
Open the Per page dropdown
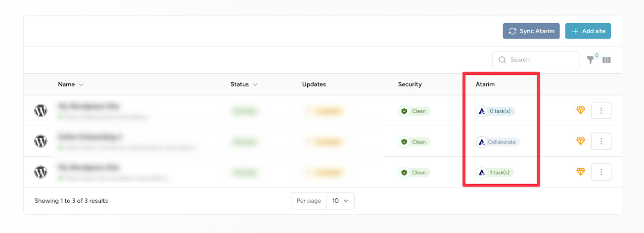340,201
